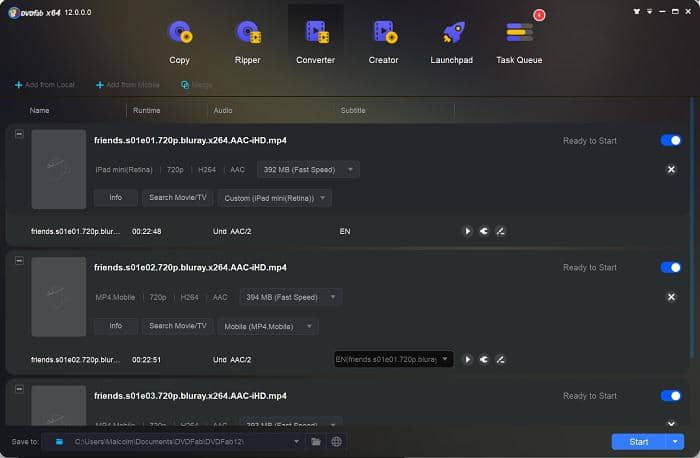Screen dimensions: 700x458
Task: Collapse the friends.s01e02 task row
Action: (x=19, y=260)
